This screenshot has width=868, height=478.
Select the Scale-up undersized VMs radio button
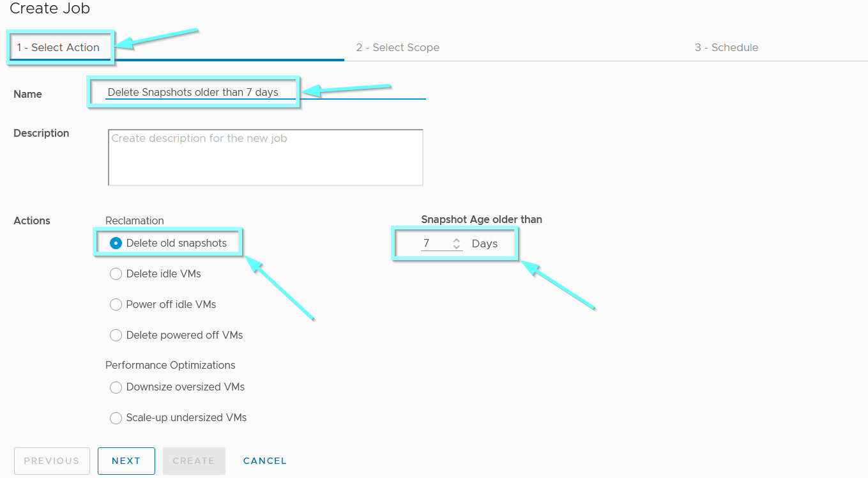pos(116,417)
